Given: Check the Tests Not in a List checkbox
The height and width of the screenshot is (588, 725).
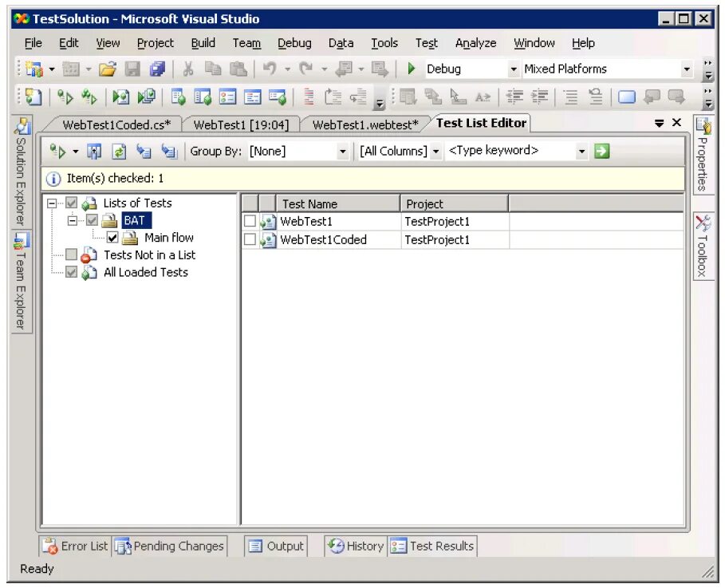Looking at the screenshot, I should click(71, 255).
